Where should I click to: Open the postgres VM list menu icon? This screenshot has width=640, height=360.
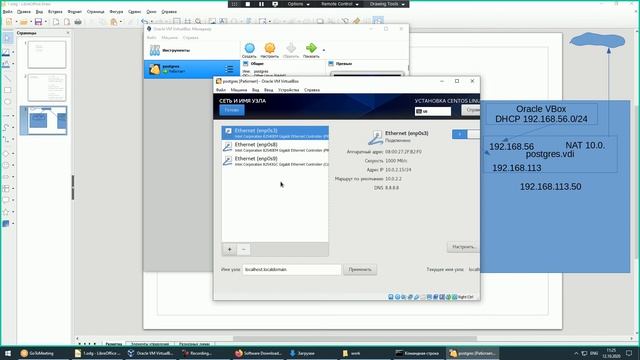(x=229, y=69)
